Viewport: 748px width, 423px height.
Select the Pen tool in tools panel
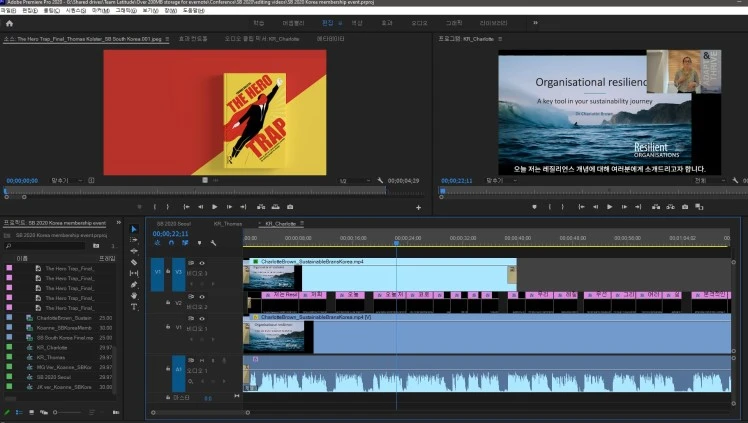point(134,284)
